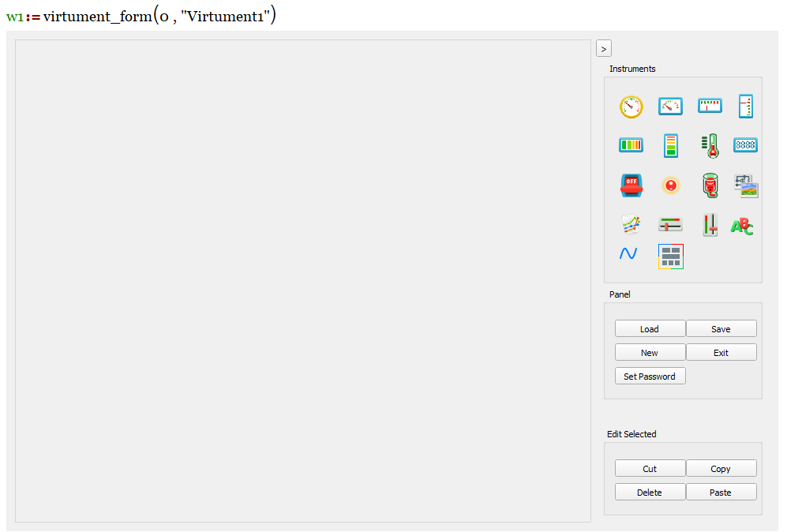The width and height of the screenshot is (787, 532).
Task: Select the horizontal bar level indicator
Action: (631, 145)
